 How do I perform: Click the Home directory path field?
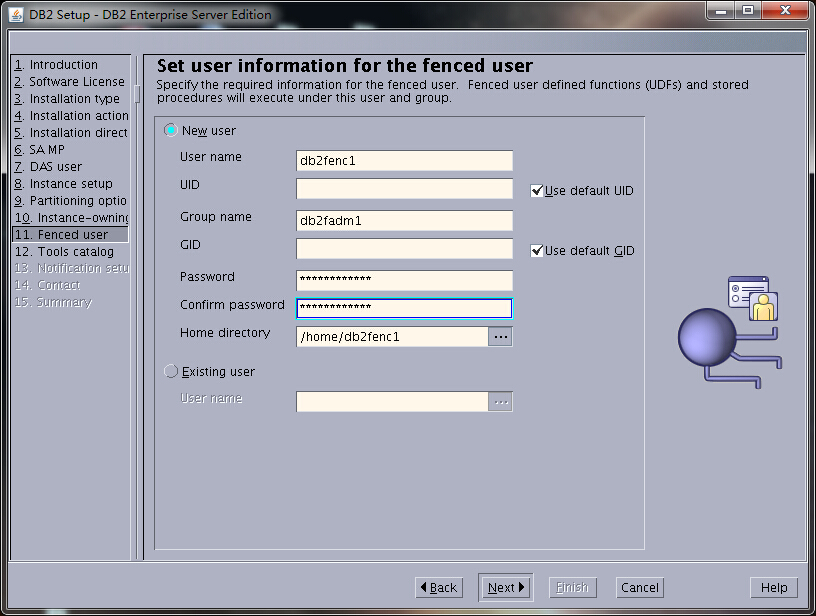[392, 337]
